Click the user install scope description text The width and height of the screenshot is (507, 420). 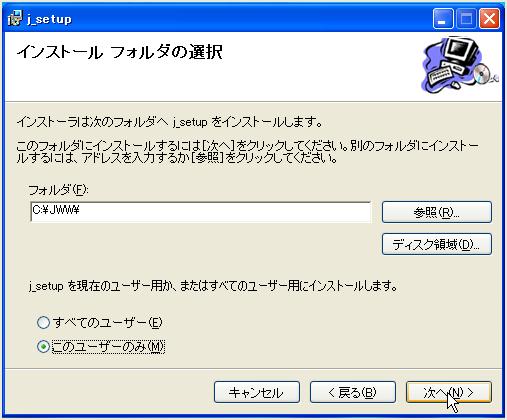(213, 286)
